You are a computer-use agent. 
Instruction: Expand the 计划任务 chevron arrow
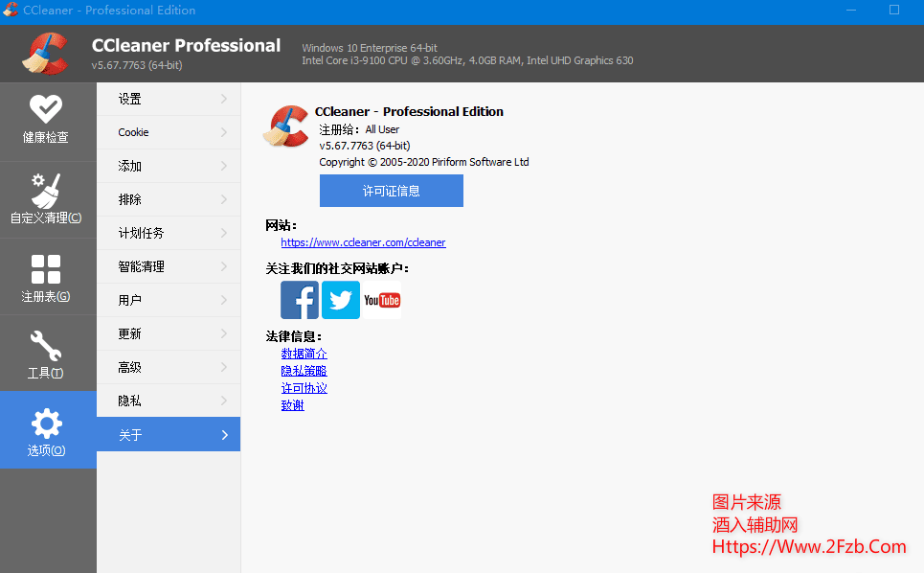[223, 233]
